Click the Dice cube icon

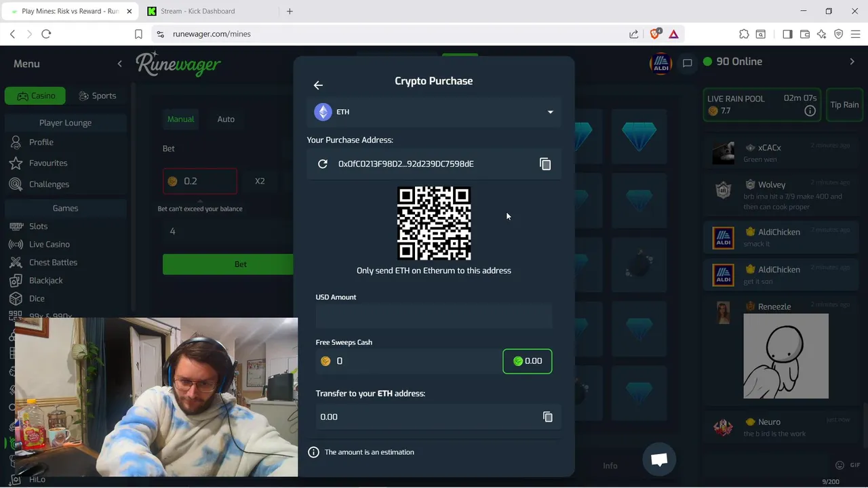click(x=16, y=298)
